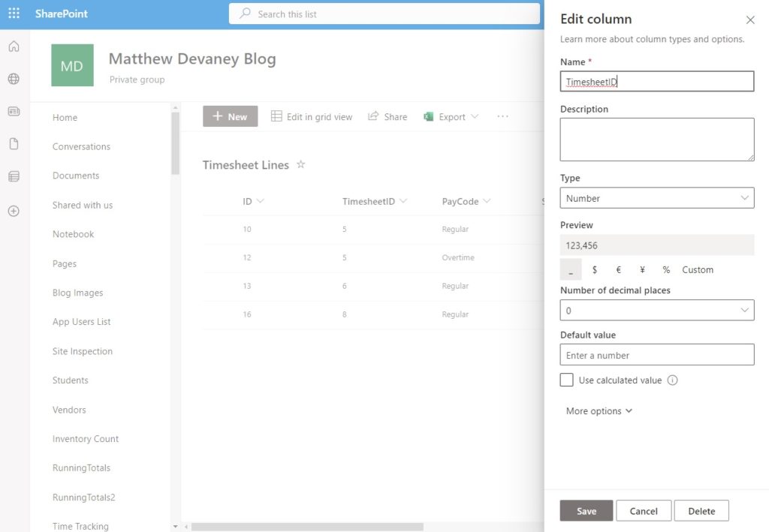Switch to Edit in grid view
Image resolution: width=769 pixels, height=532 pixels.
click(312, 116)
